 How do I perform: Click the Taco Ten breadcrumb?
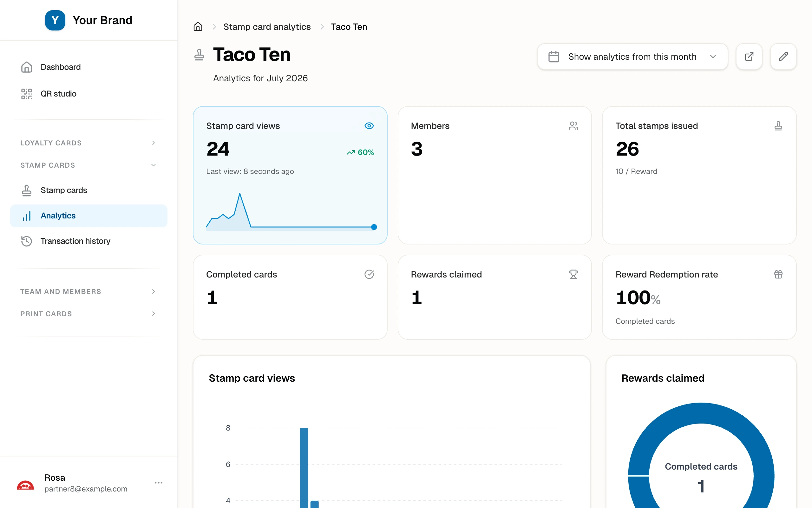349,27
